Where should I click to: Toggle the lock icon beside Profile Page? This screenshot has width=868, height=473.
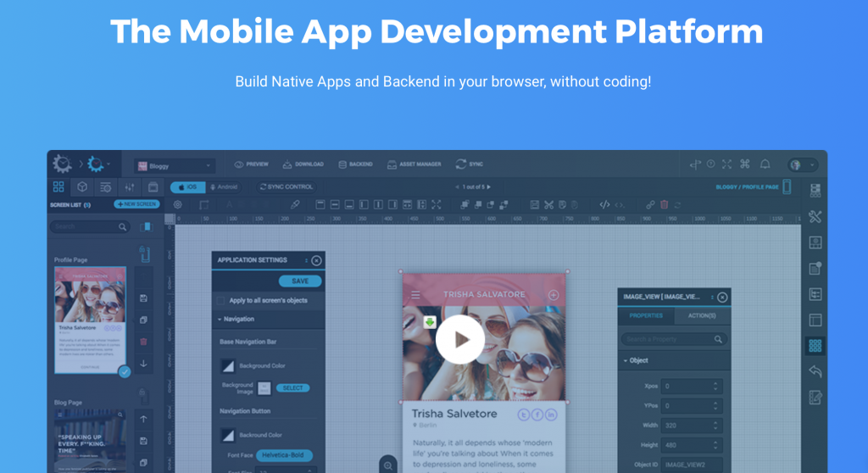click(x=144, y=253)
